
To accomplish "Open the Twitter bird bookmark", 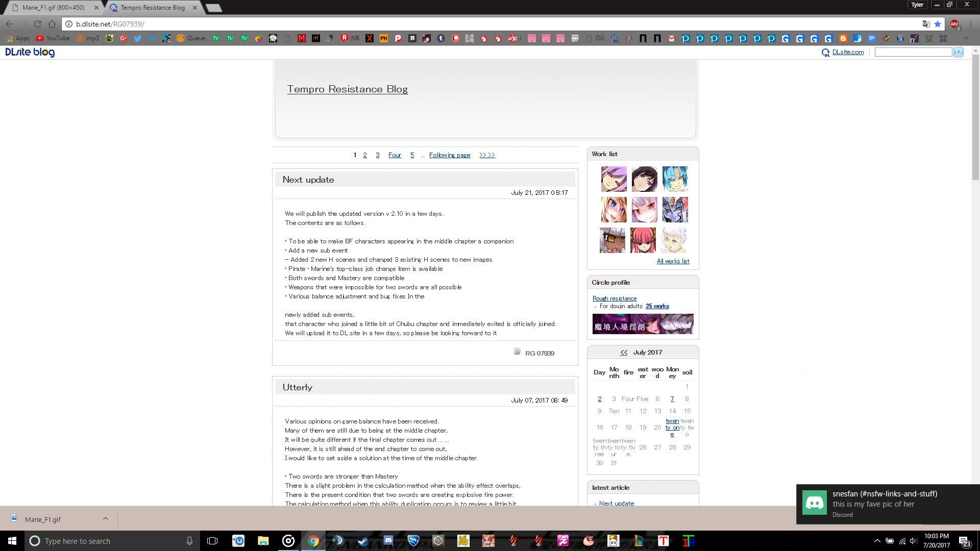I will [x=138, y=38].
